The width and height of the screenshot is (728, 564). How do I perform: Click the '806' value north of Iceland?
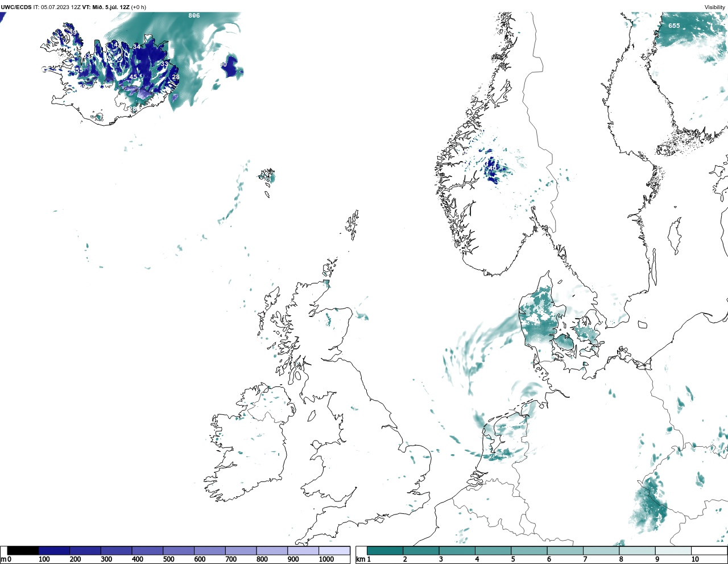194,15
